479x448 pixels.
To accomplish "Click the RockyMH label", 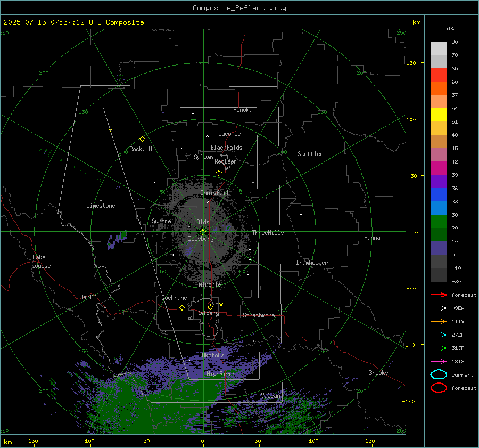I will 141,149.
